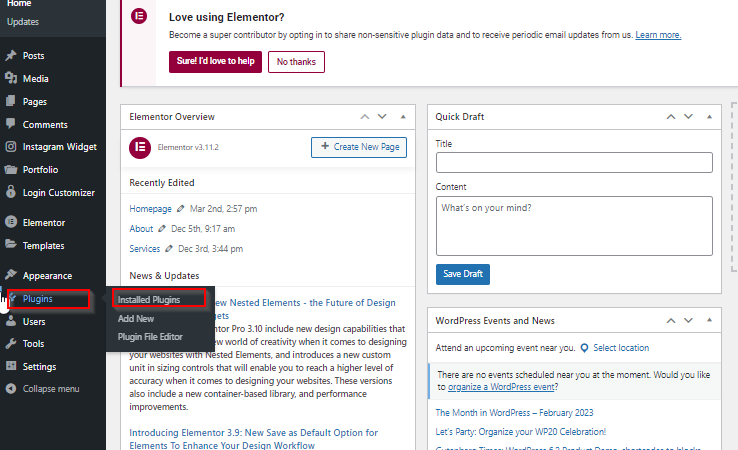The image size is (738, 450).
Task: Move Elementor Overview widget up
Action: [x=365, y=117]
